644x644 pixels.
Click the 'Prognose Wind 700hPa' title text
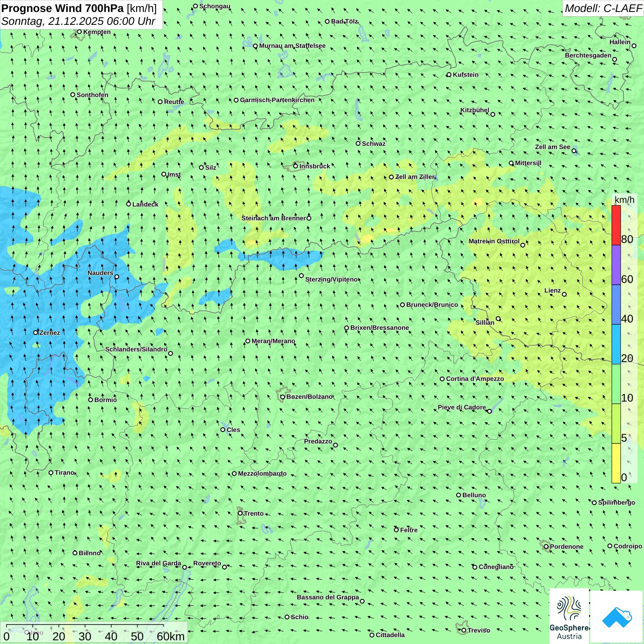(63, 8)
